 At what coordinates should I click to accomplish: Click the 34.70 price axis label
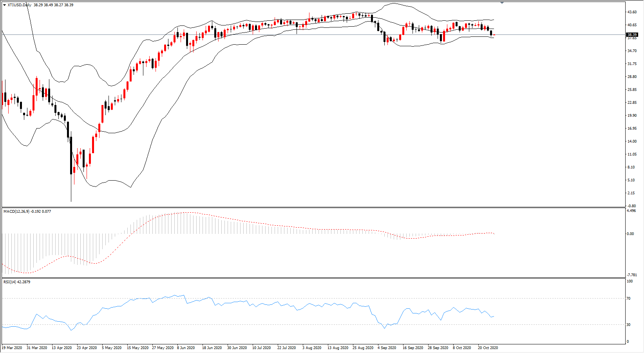click(x=632, y=51)
